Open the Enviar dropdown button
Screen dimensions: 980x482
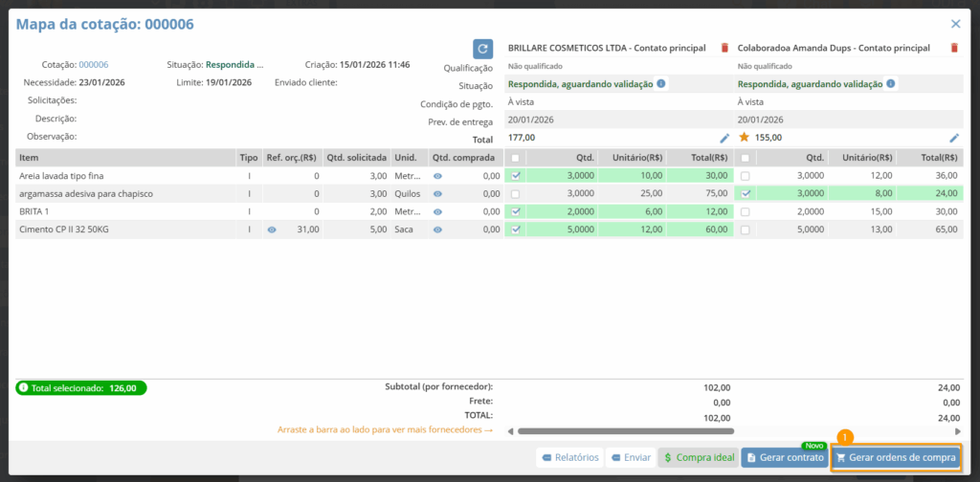[x=631, y=458]
